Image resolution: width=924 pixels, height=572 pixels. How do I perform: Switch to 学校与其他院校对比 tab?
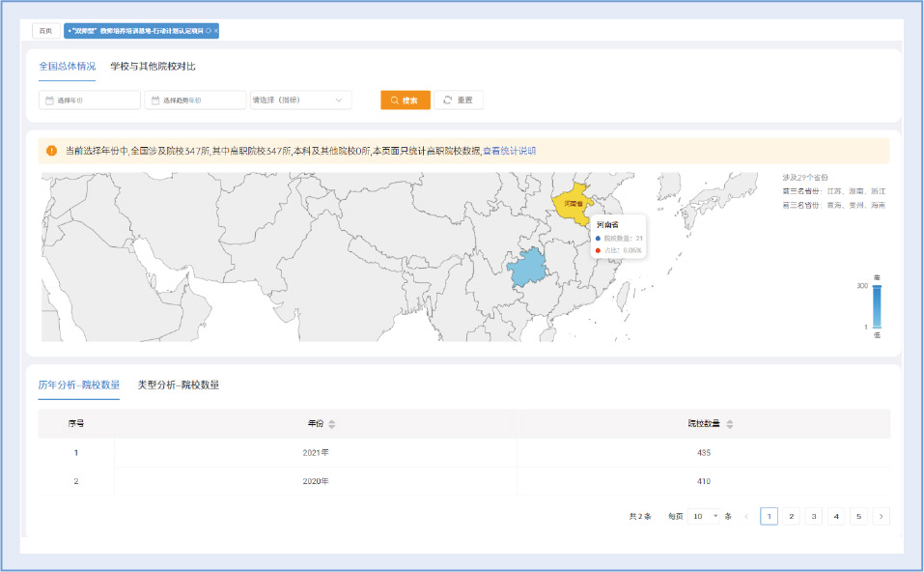(153, 67)
